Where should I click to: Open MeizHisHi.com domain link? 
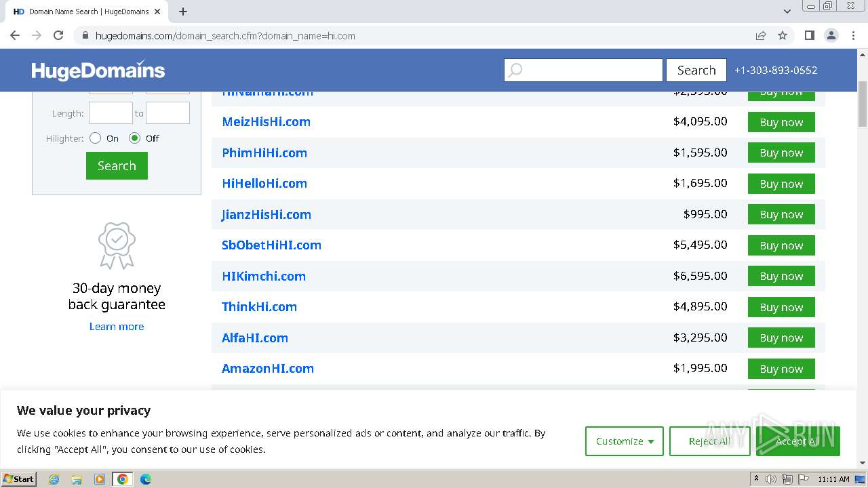(266, 122)
